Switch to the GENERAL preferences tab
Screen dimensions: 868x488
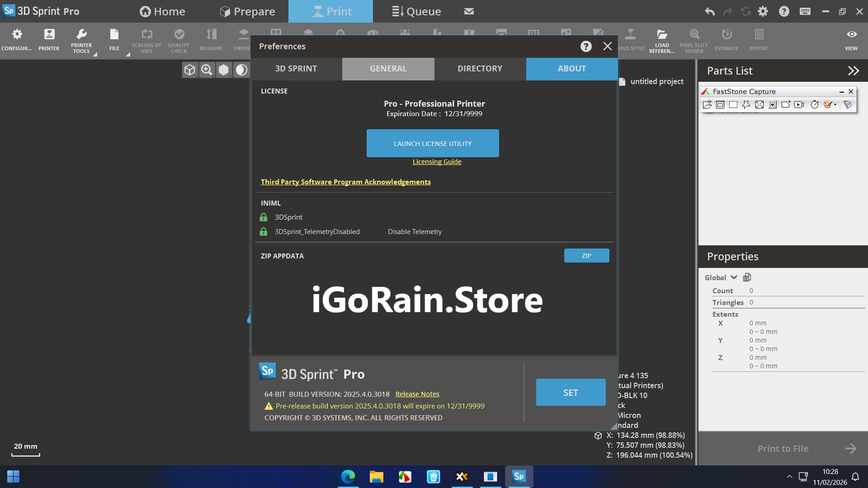[x=388, y=69]
